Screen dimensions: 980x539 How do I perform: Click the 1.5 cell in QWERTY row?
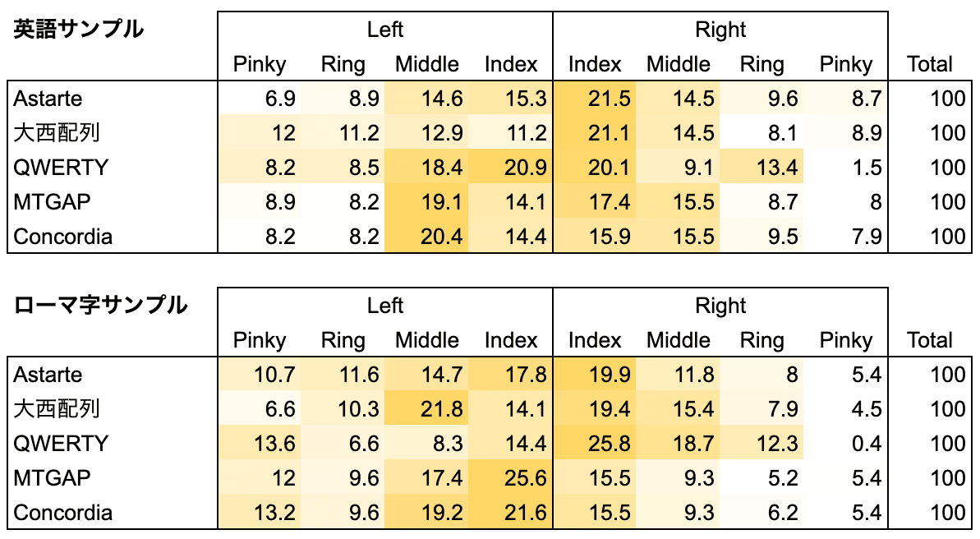point(845,168)
